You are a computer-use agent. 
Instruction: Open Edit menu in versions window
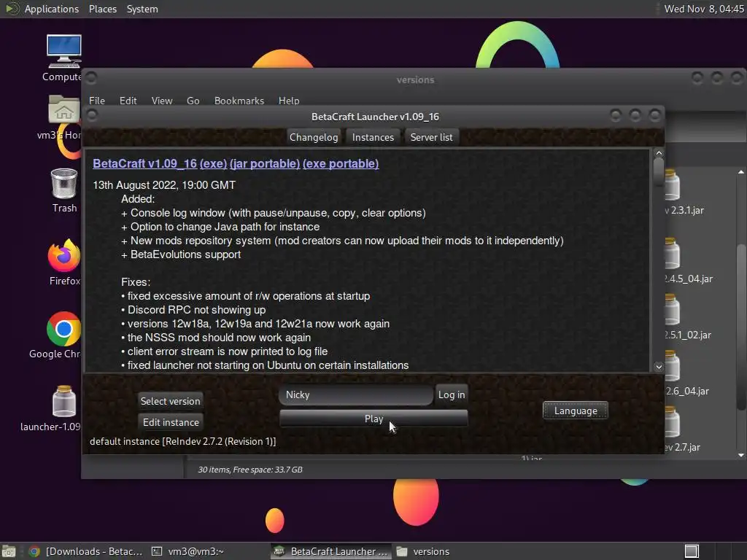point(128,101)
